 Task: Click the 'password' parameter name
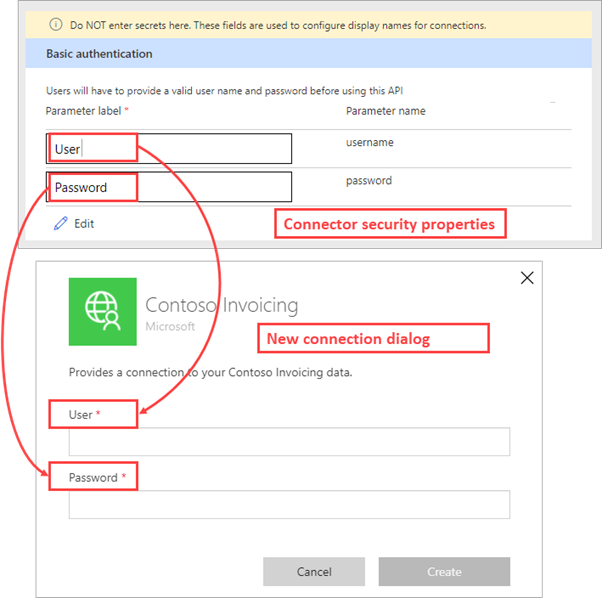click(369, 181)
